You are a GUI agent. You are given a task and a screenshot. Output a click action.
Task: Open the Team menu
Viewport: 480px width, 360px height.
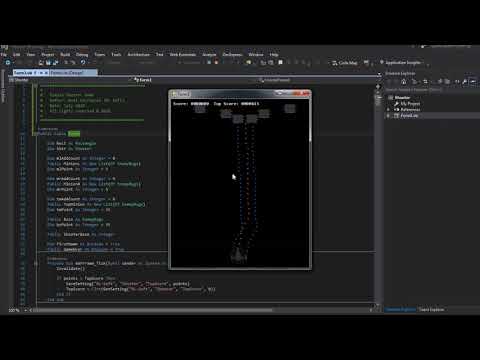[99, 54]
